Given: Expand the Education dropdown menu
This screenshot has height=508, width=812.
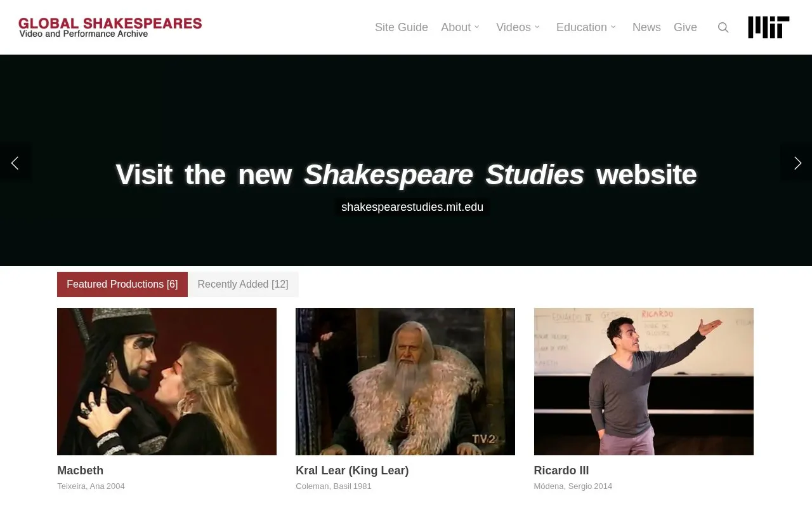Looking at the screenshot, I should tap(586, 27).
